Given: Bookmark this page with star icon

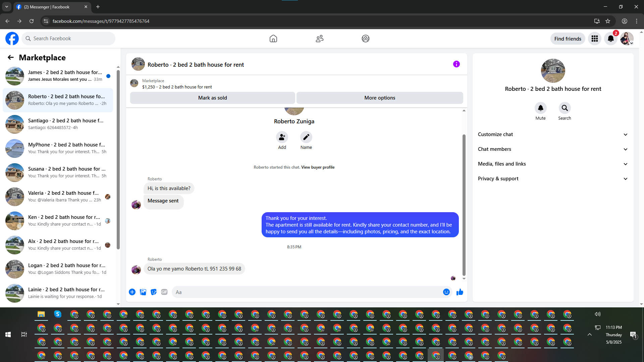Looking at the screenshot, I should pyautogui.click(x=608, y=21).
